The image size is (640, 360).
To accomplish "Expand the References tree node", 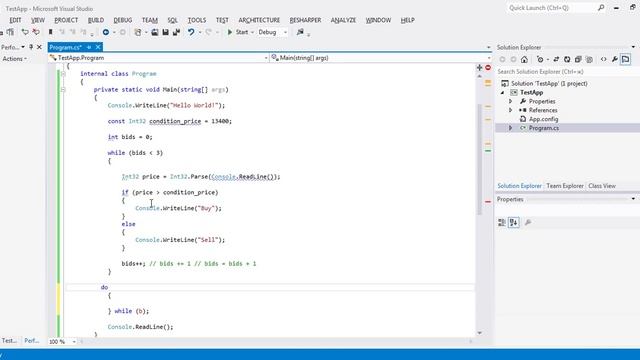I will (510, 110).
